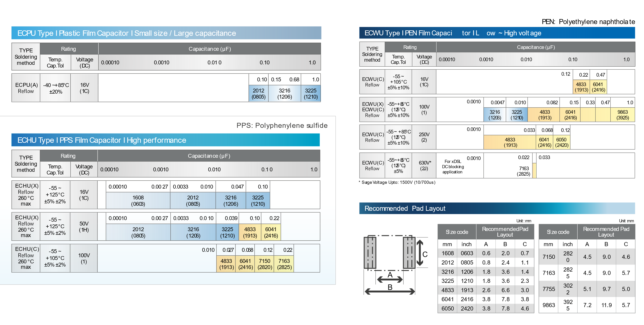Open the Recommended Pad Layout section
644x325 pixels.
[x=405, y=208]
